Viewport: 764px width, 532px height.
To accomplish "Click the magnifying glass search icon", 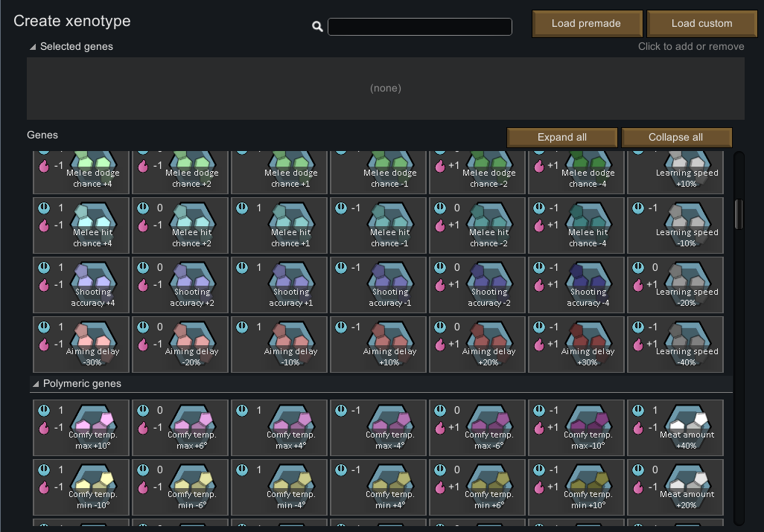I will click(317, 27).
